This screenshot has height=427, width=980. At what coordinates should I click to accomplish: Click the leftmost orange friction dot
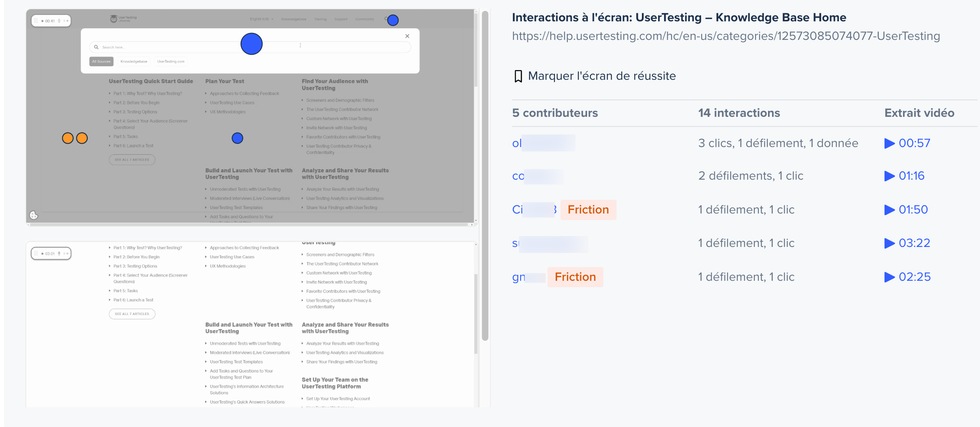(68, 138)
